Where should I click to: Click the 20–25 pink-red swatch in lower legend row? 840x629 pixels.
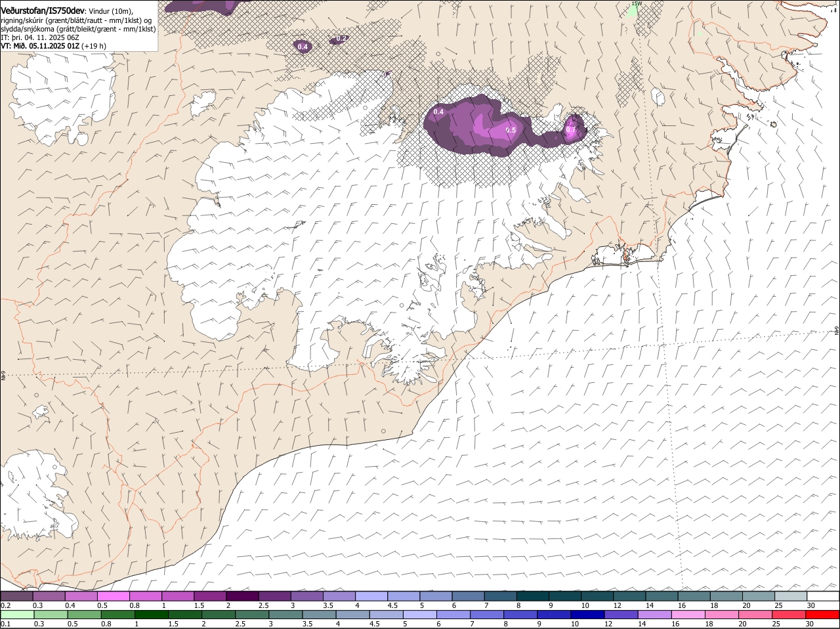(x=754, y=615)
